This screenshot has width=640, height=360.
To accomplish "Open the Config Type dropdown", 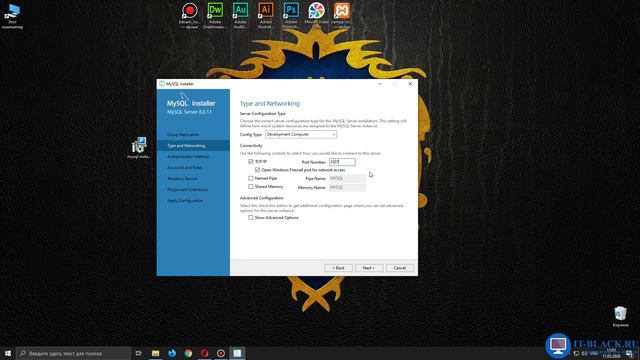I will pyautogui.click(x=301, y=134).
